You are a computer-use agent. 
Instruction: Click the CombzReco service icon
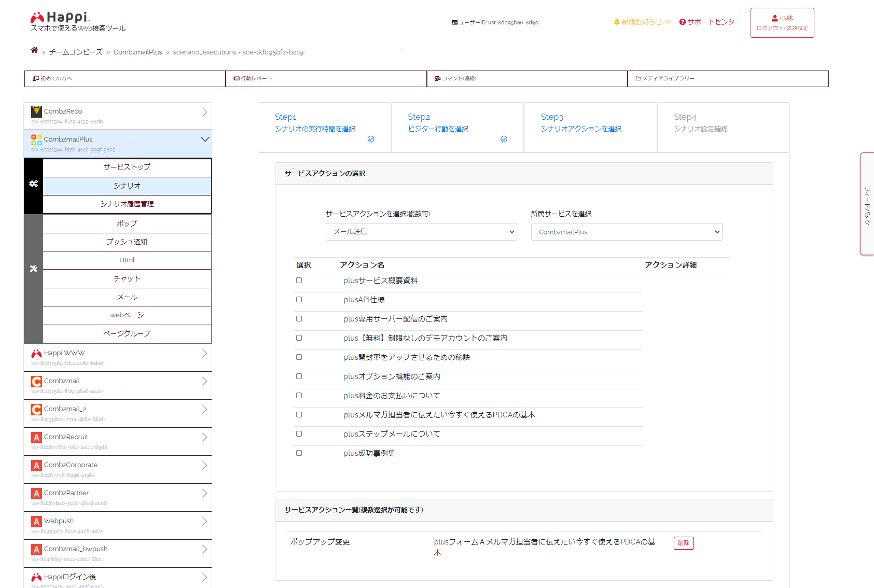(36, 111)
